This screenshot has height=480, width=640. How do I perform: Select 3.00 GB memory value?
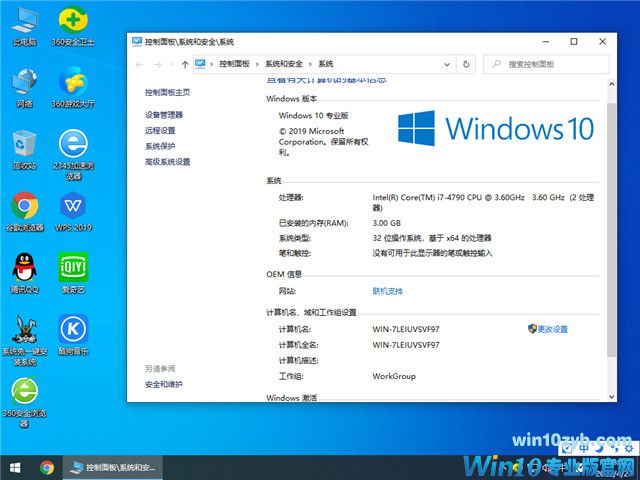coord(387,223)
